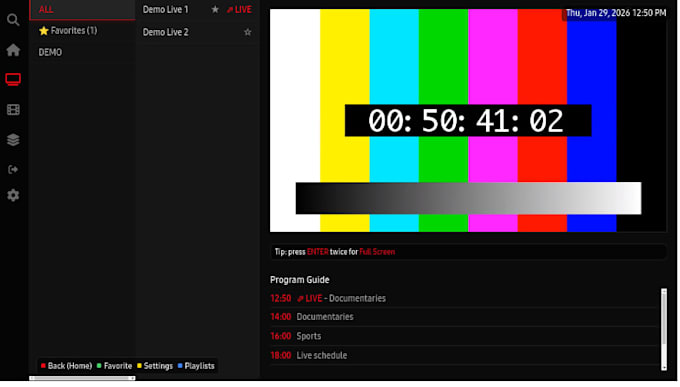
Task: Click the Program Guide vertical scrollbar
Action: (x=664, y=329)
